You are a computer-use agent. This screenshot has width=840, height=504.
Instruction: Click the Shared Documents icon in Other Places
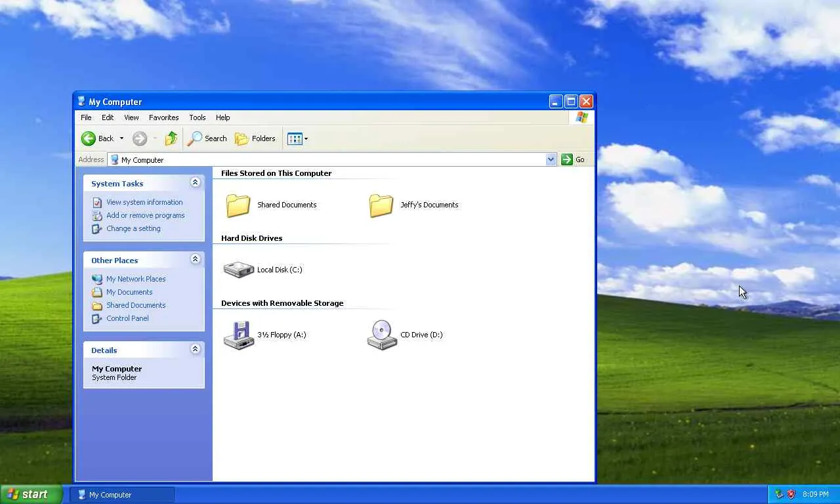(97, 305)
